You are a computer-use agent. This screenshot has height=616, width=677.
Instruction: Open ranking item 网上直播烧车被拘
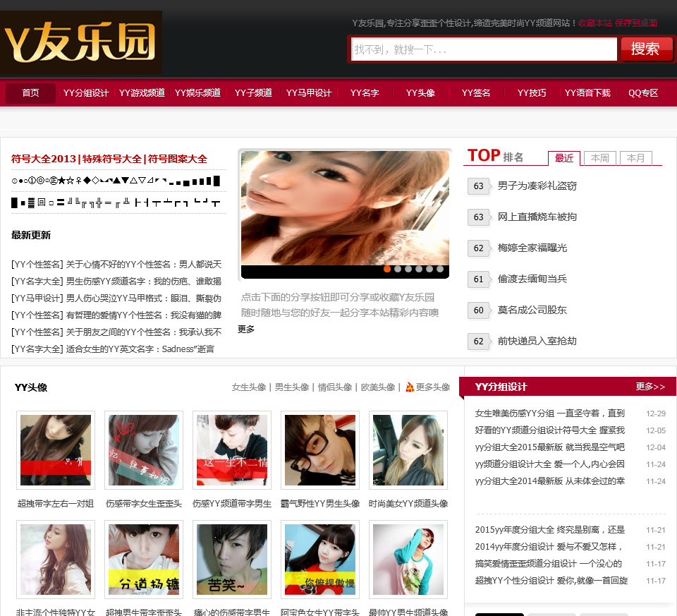tap(537, 217)
